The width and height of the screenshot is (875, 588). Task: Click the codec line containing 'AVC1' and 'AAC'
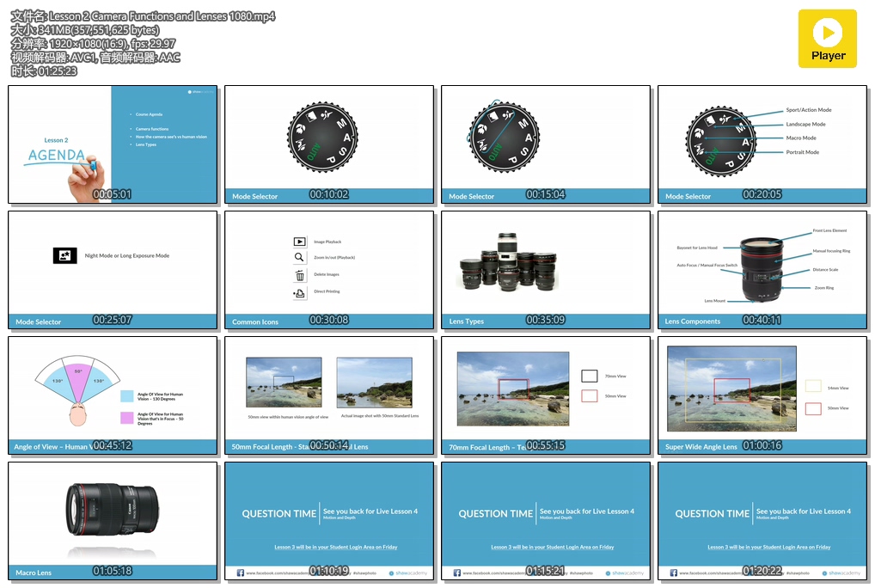coord(95,58)
